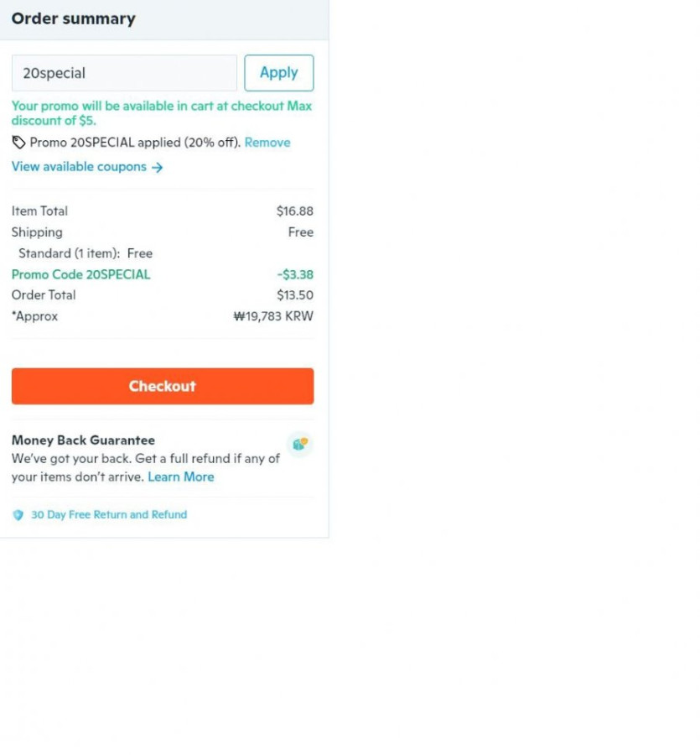Remove the 20SPECIAL promo
Image resolution: width=700 pixels, height=755 pixels.
coord(267,143)
